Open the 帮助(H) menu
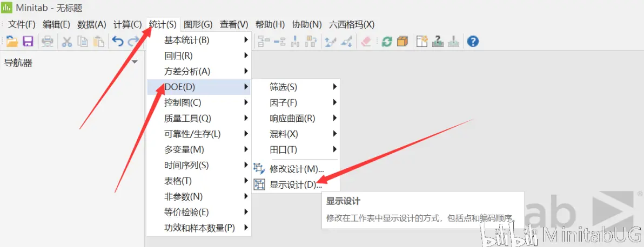This screenshot has width=644, height=247. tap(270, 24)
